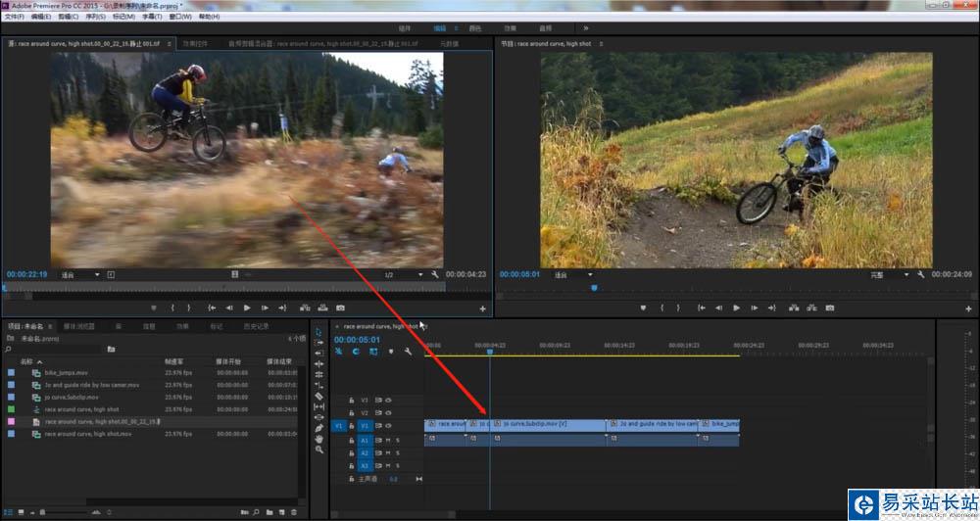Expand the workspace overflow chevron
980x521 pixels.
[586, 28]
